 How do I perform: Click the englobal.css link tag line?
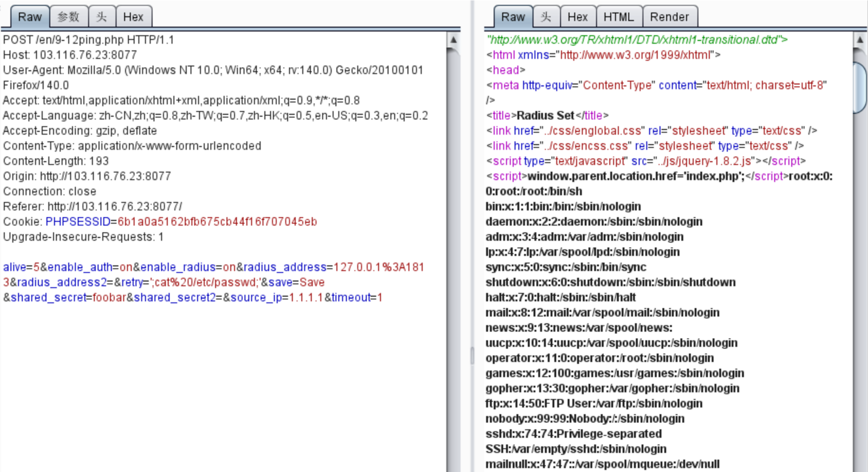[652, 131]
